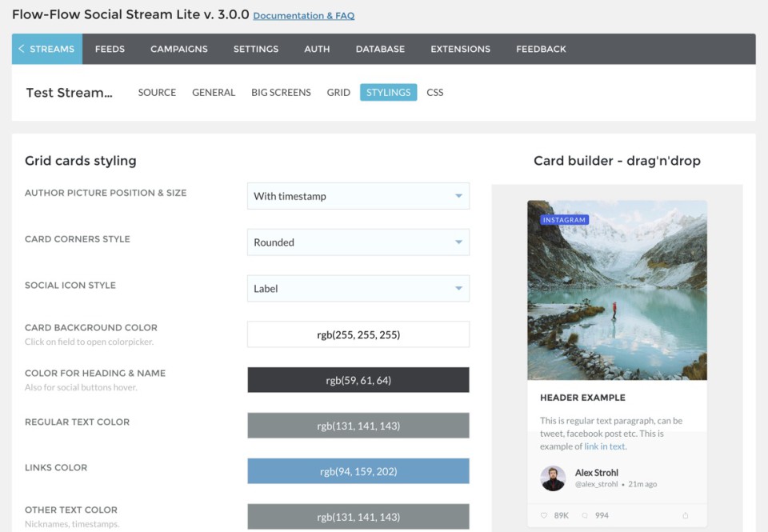Expand the Card Corners Style dropdown
Viewport: 768px width, 532px height.
click(x=358, y=242)
